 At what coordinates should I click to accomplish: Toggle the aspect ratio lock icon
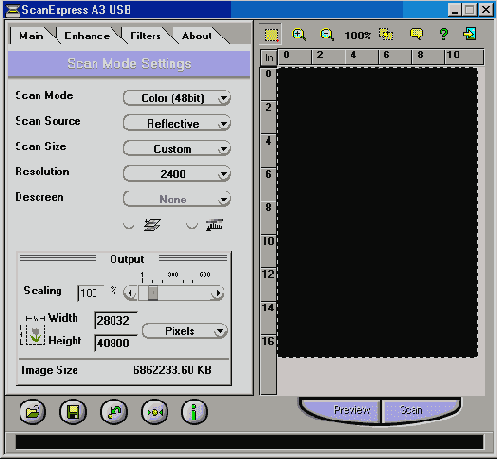pyautogui.click(x=33, y=335)
